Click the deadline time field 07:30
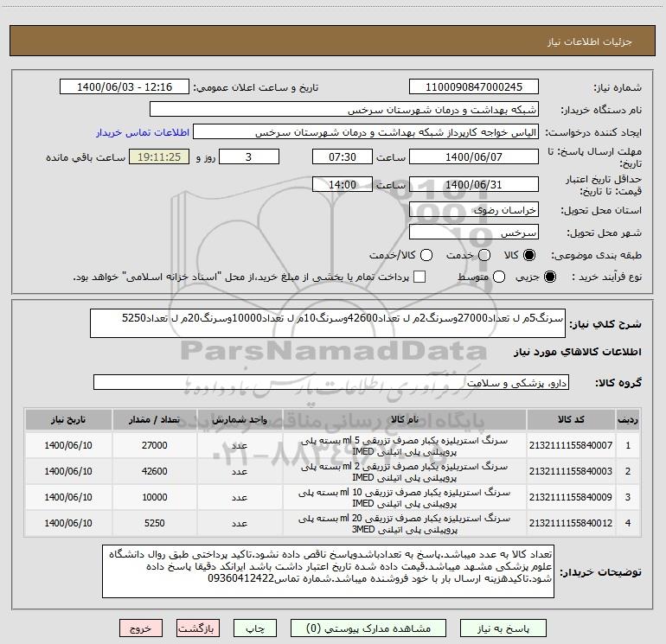Image resolution: width=666 pixels, height=644 pixels. click(x=343, y=156)
